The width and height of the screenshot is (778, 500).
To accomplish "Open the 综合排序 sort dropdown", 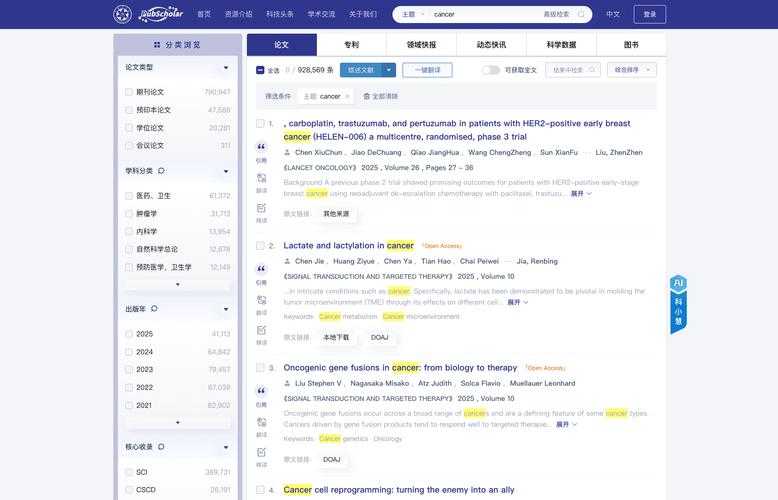I will (x=631, y=70).
